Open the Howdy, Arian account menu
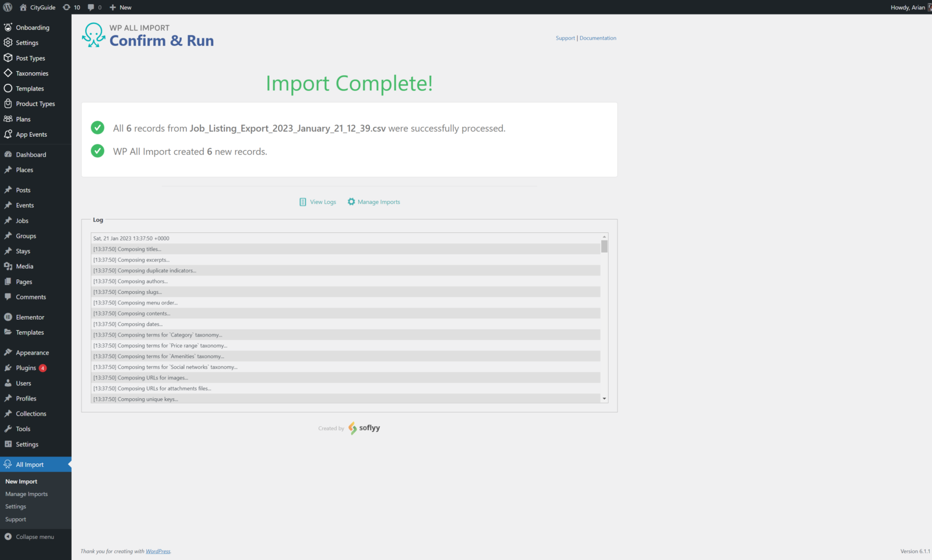This screenshot has height=560, width=932. click(903, 7)
